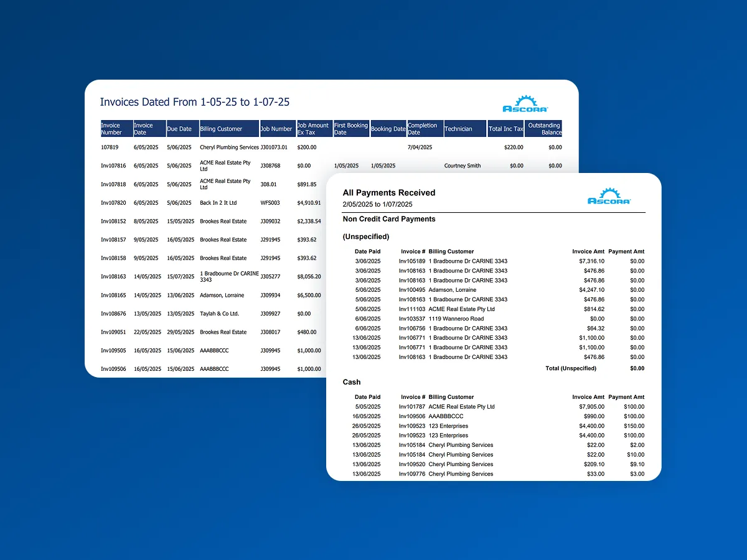Click job number WFS003
Screen dimensions: 747x560
pyautogui.click(x=270, y=203)
